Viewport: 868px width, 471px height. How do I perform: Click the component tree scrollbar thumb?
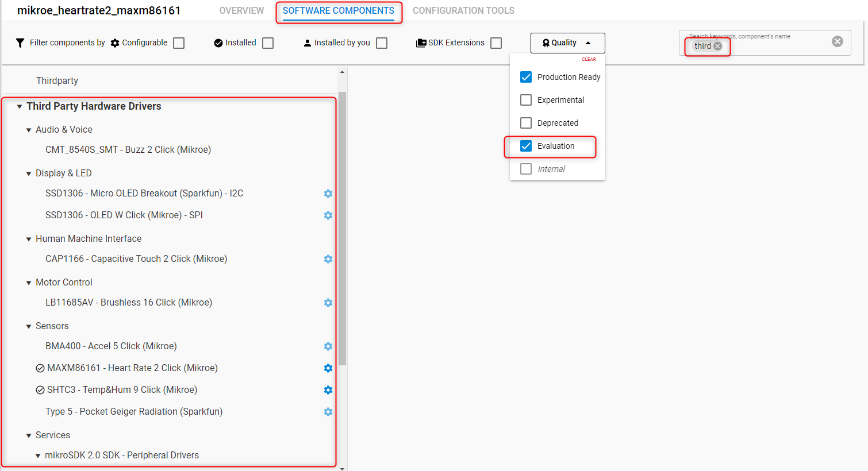343,229
